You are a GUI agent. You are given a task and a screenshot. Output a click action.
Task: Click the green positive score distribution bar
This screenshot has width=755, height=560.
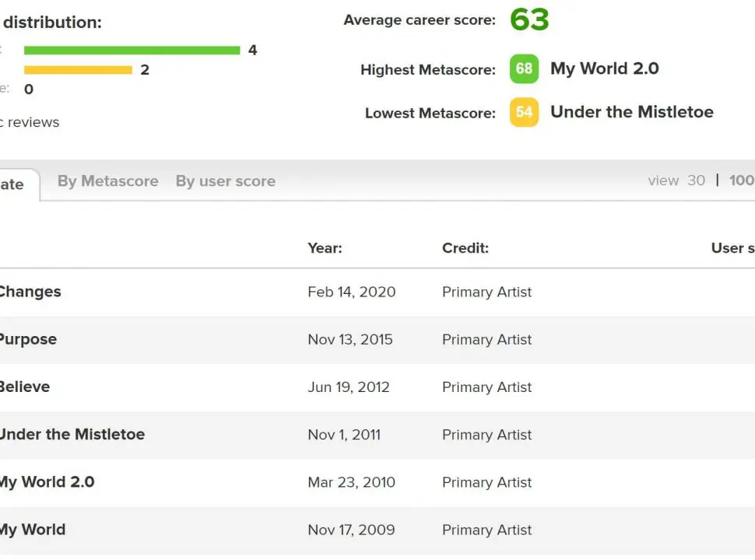pos(132,51)
